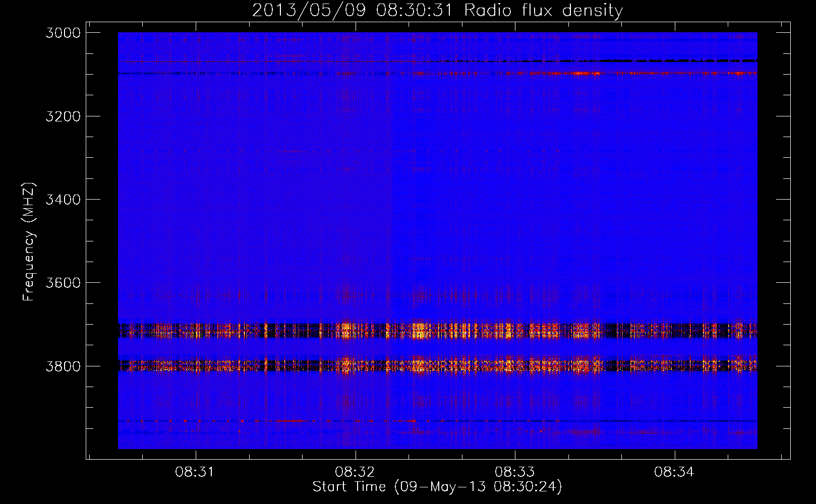Click the 3400 frequency tick label
The width and height of the screenshot is (816, 504).
click(63, 200)
